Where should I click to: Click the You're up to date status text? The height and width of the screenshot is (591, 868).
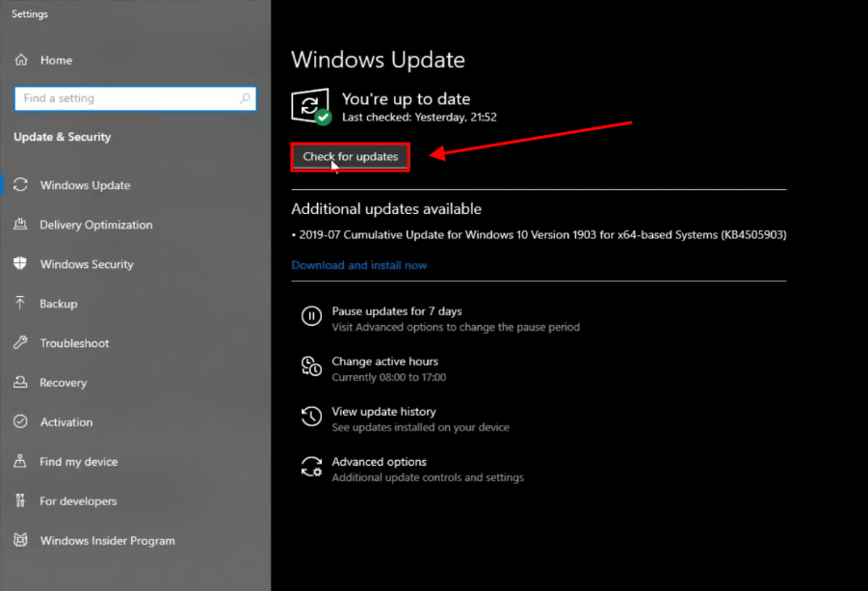click(406, 98)
